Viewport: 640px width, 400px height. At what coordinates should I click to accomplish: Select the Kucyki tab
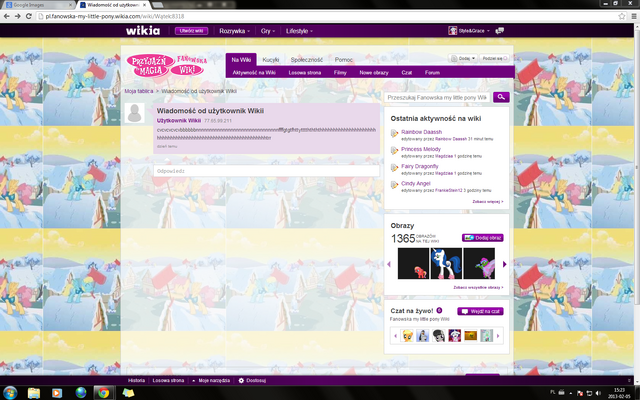pyautogui.click(x=271, y=60)
